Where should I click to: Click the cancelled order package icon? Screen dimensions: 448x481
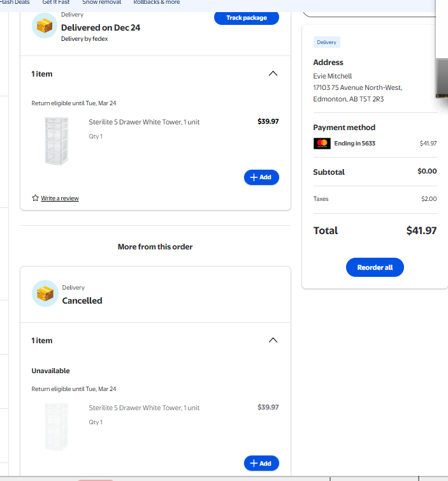point(45,293)
